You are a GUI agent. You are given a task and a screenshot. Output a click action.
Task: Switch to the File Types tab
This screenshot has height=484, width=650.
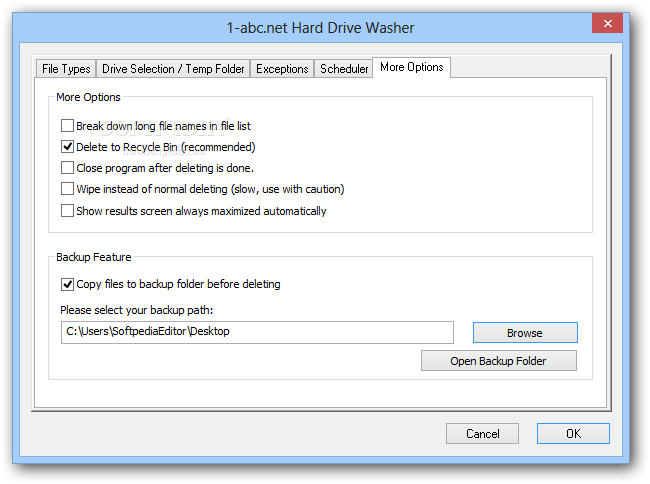click(x=66, y=69)
